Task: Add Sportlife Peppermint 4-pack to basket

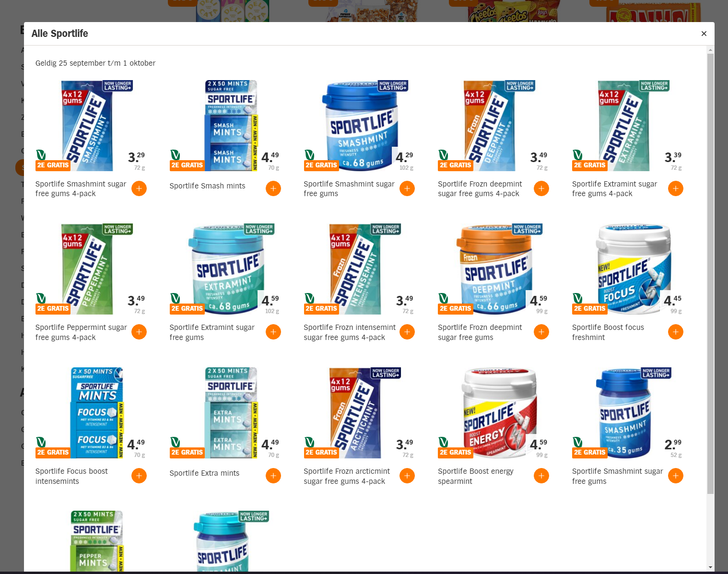Action: 139,332
